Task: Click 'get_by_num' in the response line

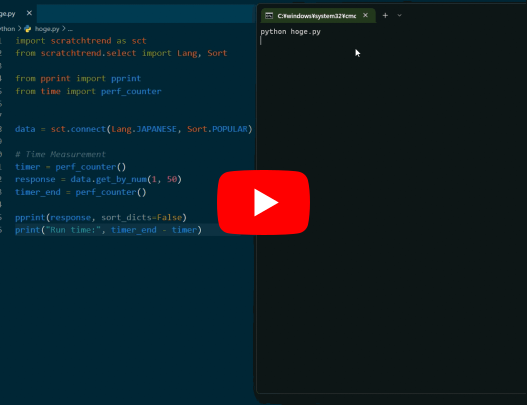Action: click(x=121, y=179)
